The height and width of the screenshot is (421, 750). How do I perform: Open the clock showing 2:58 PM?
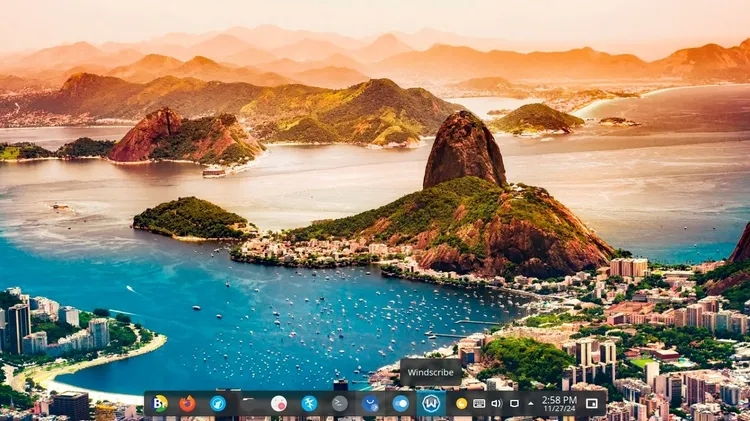(x=559, y=404)
